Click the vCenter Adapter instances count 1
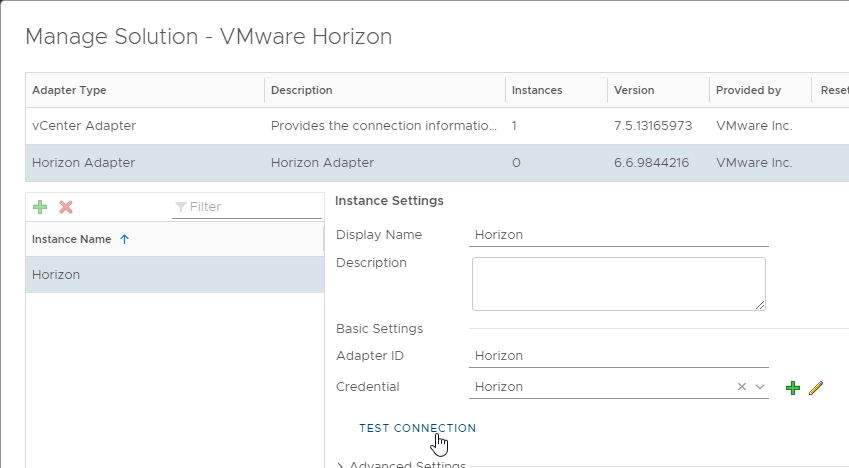Screen dimensions: 849x468 click(514, 126)
